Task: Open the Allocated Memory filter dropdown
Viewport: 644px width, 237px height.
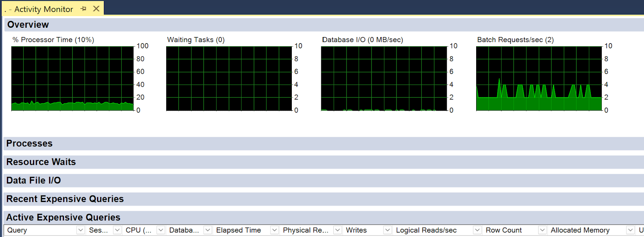Action: tap(631, 230)
